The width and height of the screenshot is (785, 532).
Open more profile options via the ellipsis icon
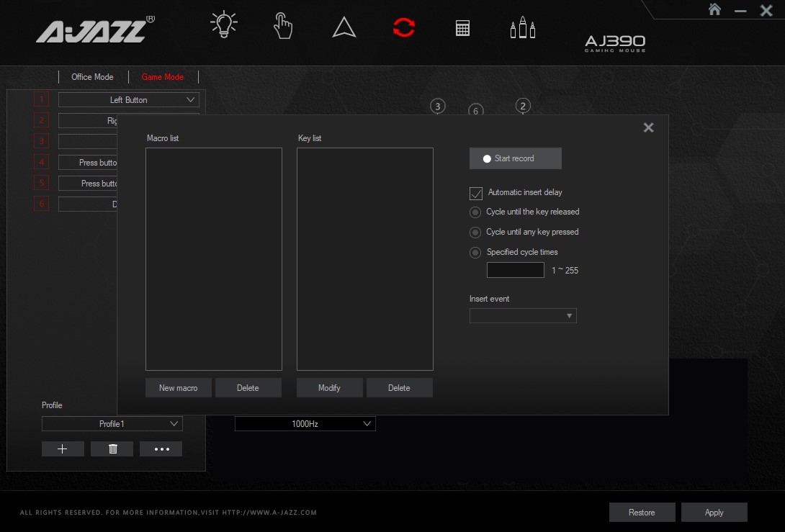pyautogui.click(x=161, y=448)
